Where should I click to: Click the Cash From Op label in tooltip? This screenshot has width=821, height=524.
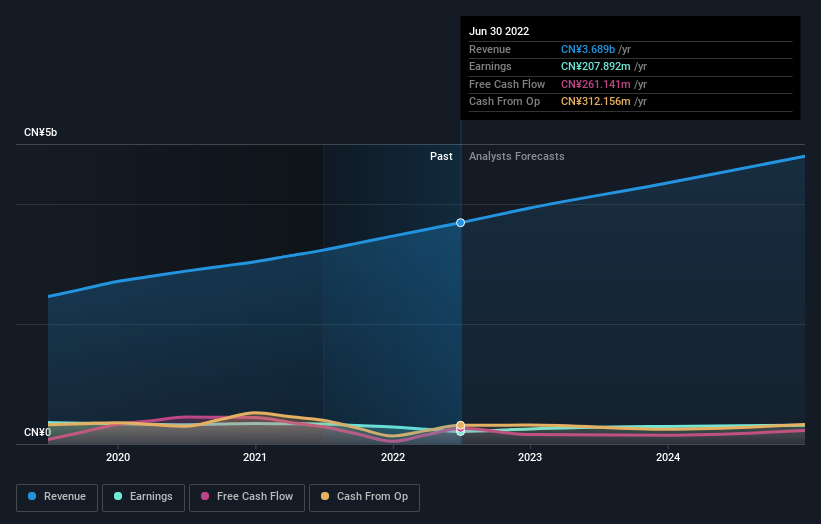tap(504, 102)
